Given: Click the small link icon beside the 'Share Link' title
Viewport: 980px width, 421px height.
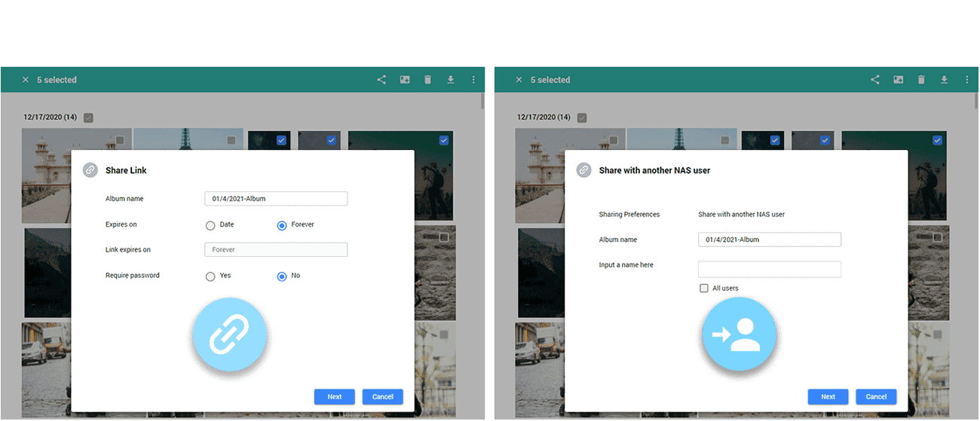Looking at the screenshot, I should tap(90, 170).
